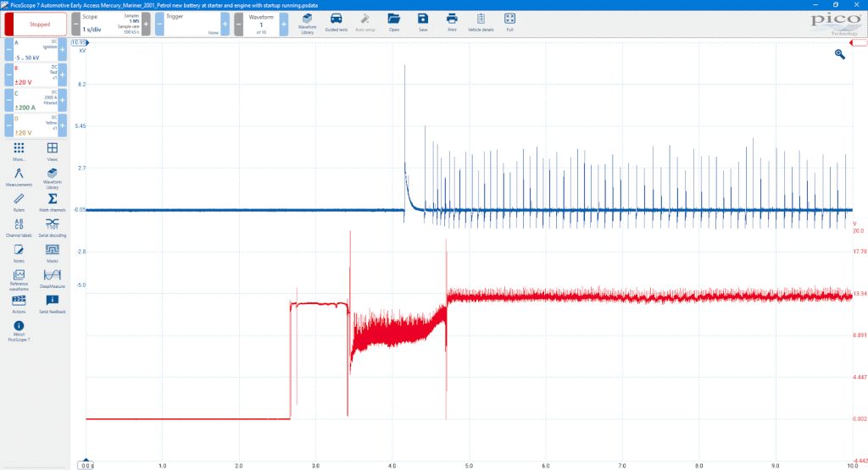This screenshot has width=868, height=470.
Task: Click the 20.0 V red axis label
Action: click(x=858, y=230)
